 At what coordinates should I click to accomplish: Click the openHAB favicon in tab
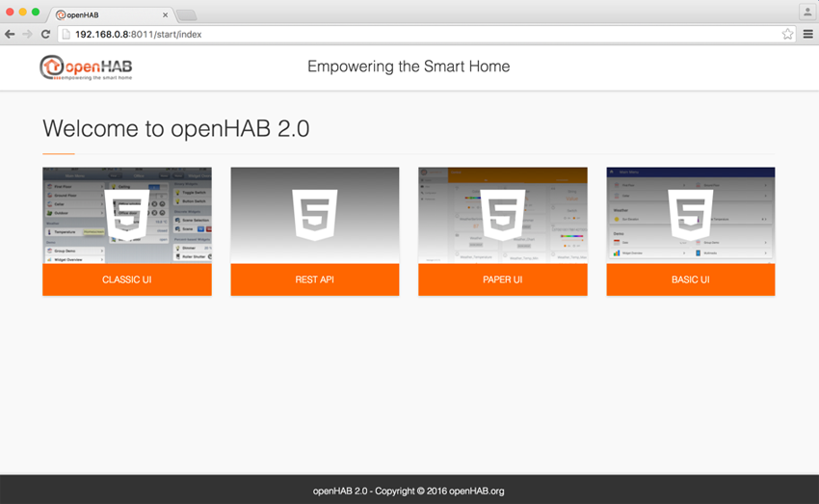click(61, 14)
